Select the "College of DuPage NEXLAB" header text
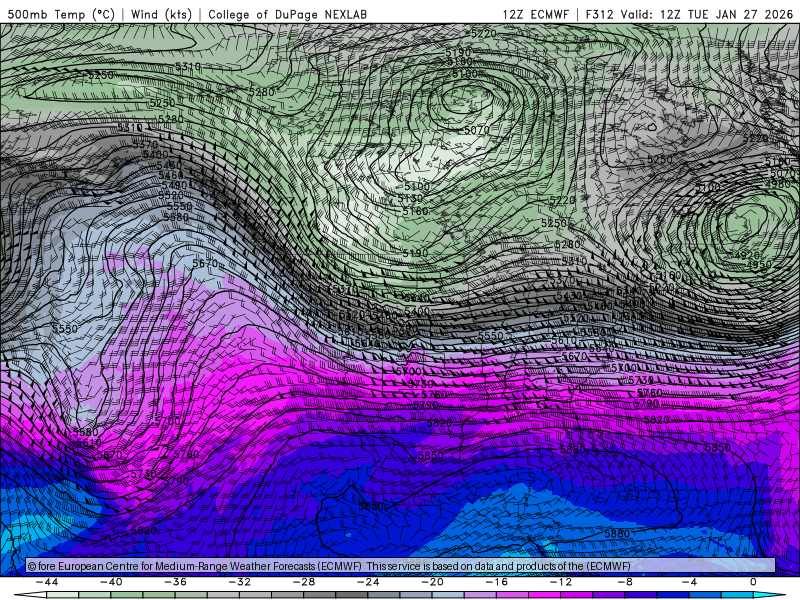 [287, 14]
